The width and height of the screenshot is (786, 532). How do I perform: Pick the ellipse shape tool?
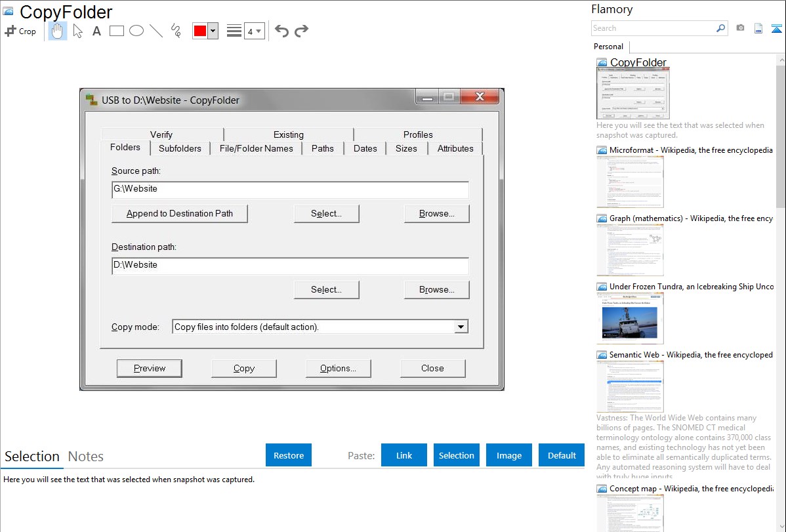[x=136, y=31]
